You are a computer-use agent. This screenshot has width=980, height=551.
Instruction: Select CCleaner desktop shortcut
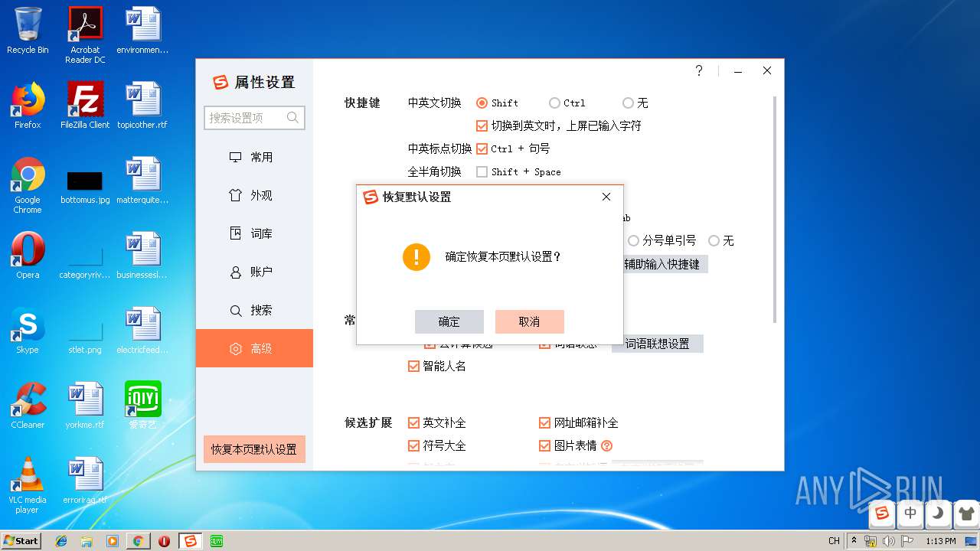coord(28,406)
